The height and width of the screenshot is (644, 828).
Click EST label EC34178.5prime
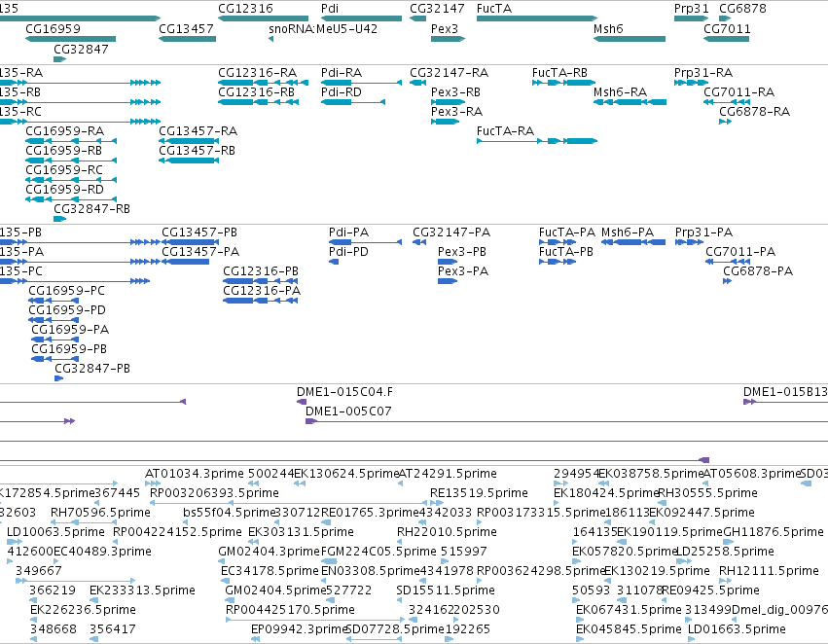coord(270,571)
